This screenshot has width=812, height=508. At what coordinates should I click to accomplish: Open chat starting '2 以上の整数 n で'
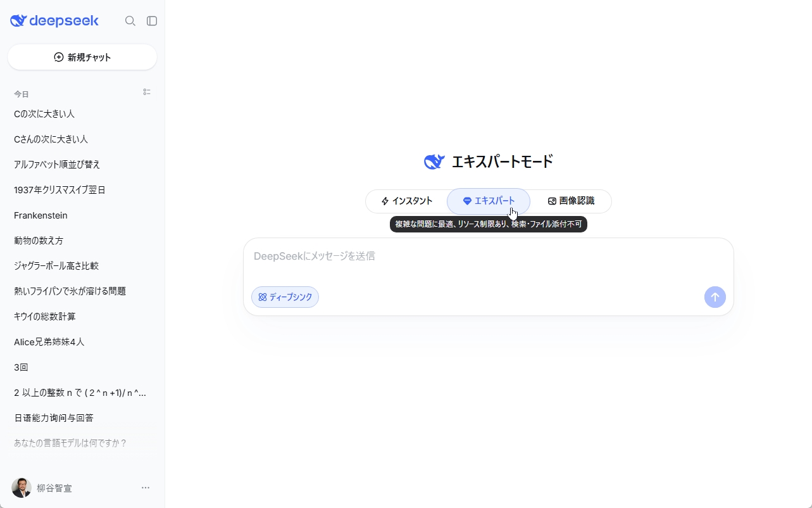(82, 393)
